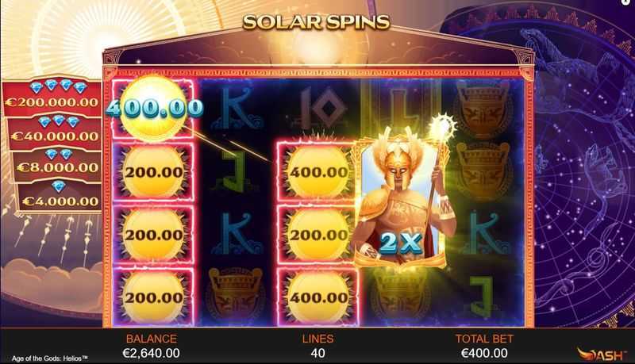Click the green J symbol on the last reel
Viewport: 635px width, 364px height.
coord(482,297)
